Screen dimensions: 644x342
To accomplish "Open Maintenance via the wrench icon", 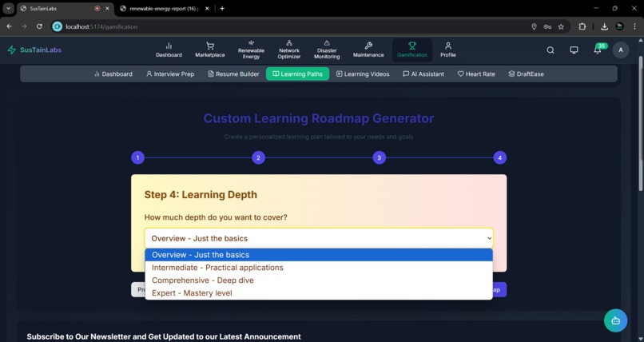I will (368, 50).
